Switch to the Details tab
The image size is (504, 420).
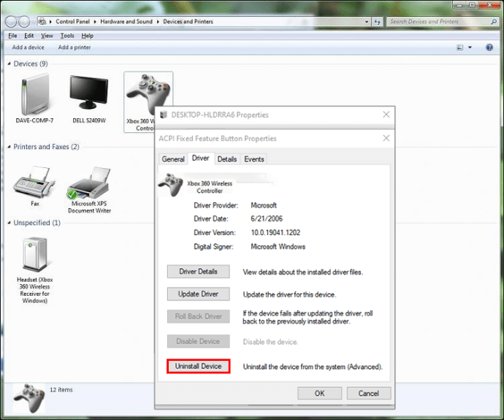(x=227, y=159)
